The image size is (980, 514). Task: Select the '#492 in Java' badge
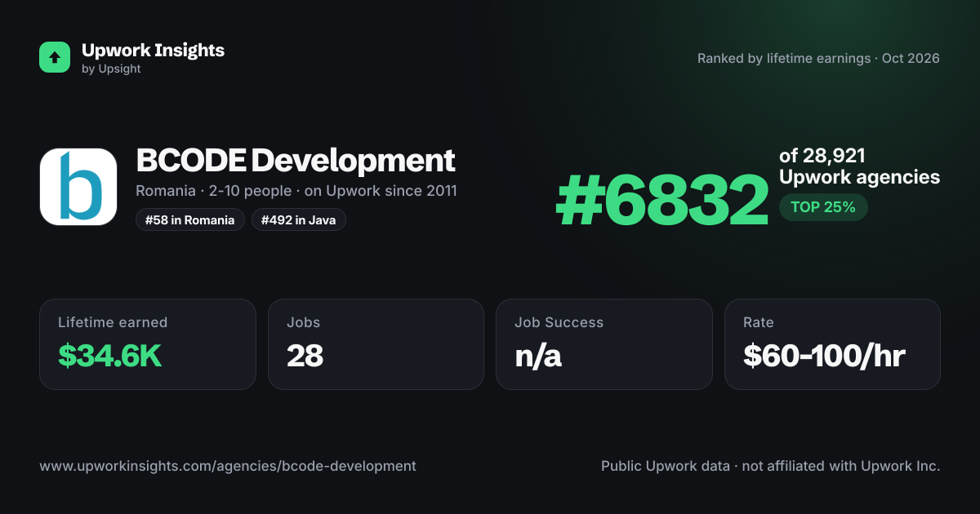(299, 220)
